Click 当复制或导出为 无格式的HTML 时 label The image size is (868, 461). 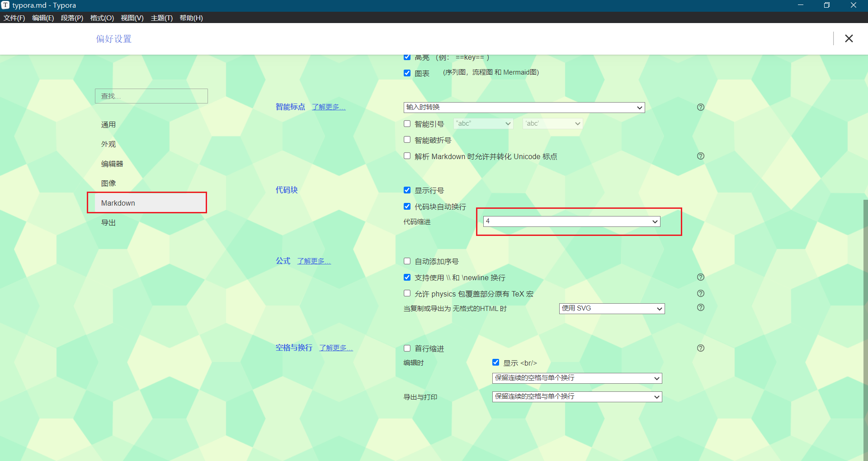pyautogui.click(x=455, y=309)
